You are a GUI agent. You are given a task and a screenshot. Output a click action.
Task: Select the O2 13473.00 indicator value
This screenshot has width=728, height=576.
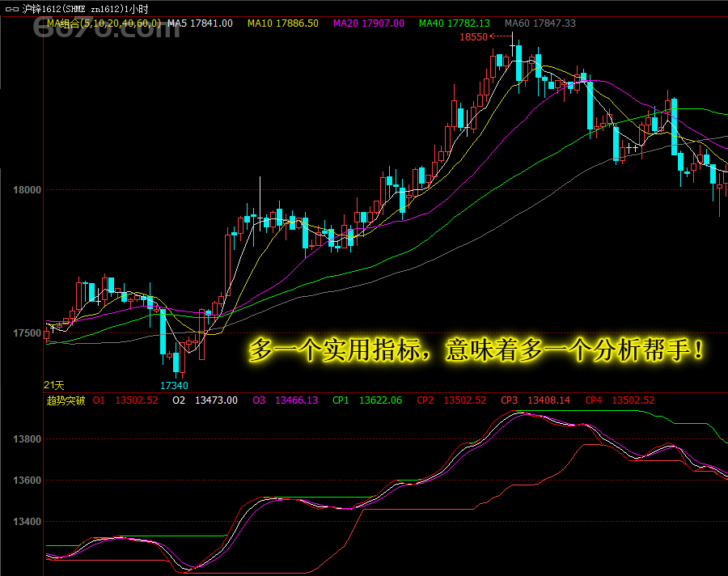(x=205, y=400)
